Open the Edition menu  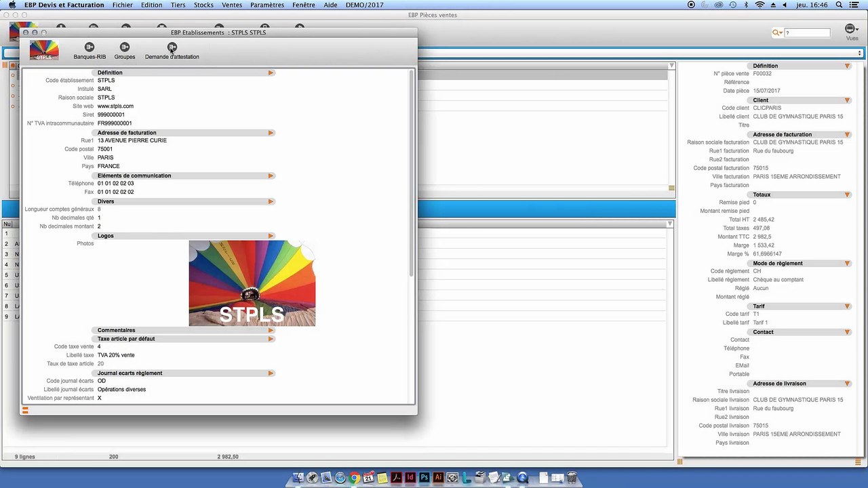click(x=151, y=5)
